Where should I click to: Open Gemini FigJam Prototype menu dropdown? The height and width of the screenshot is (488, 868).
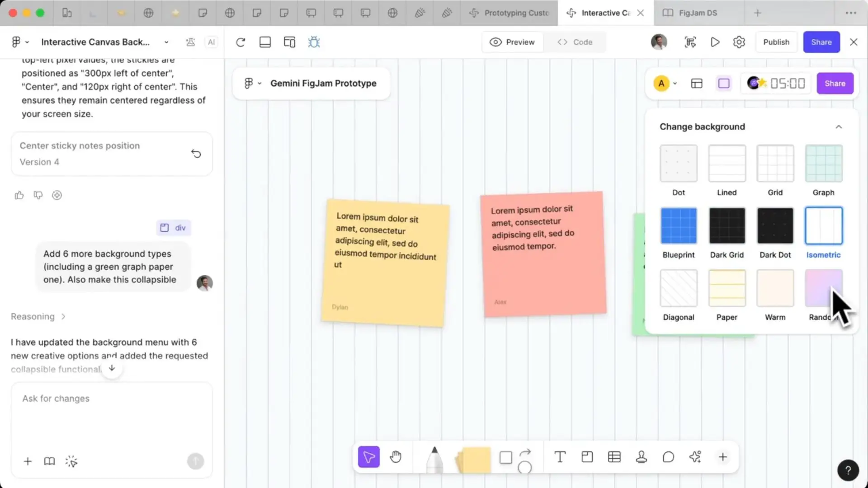click(253, 83)
